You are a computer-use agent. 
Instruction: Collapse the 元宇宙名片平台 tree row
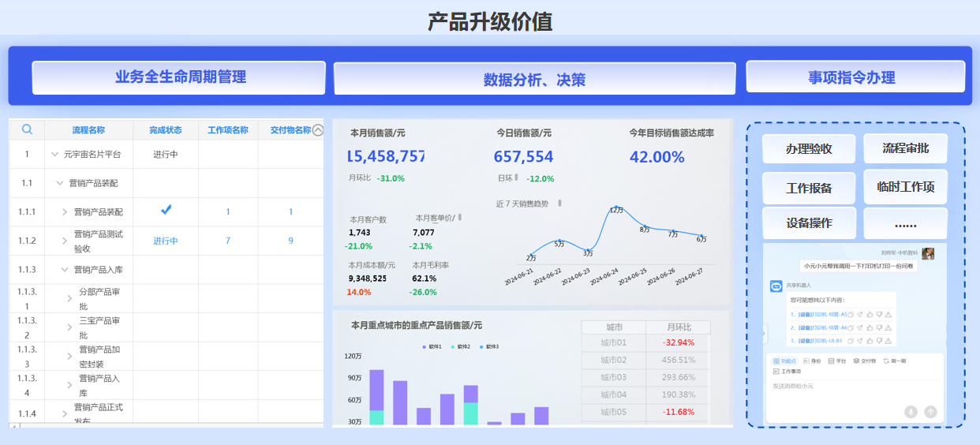click(x=54, y=155)
